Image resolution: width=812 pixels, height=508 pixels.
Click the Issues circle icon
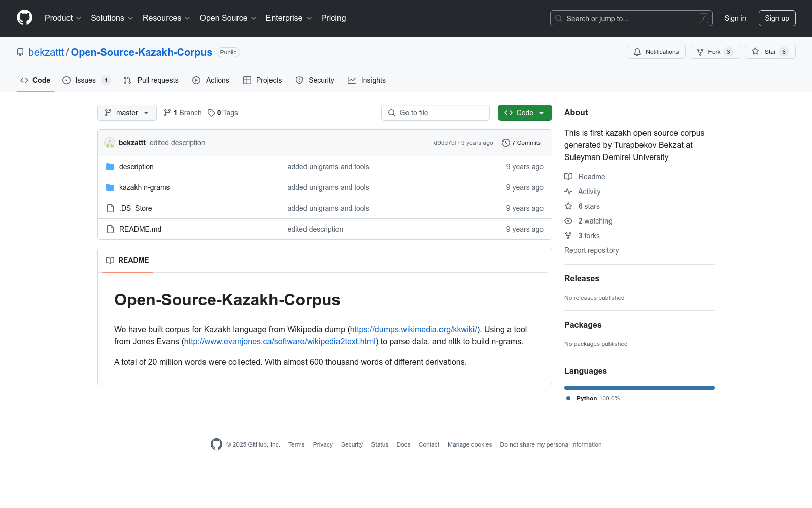tap(66, 80)
